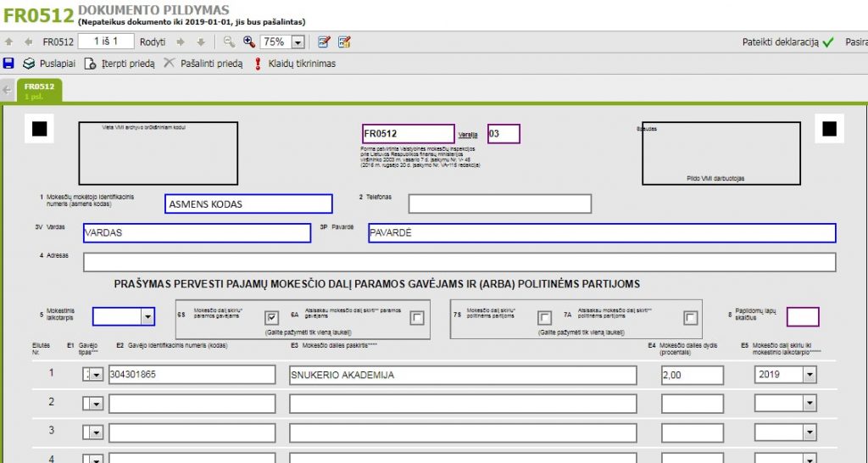This screenshot has height=463, width=868.
Task: Click the page number field showing 1 iš 1
Action: 106,42
